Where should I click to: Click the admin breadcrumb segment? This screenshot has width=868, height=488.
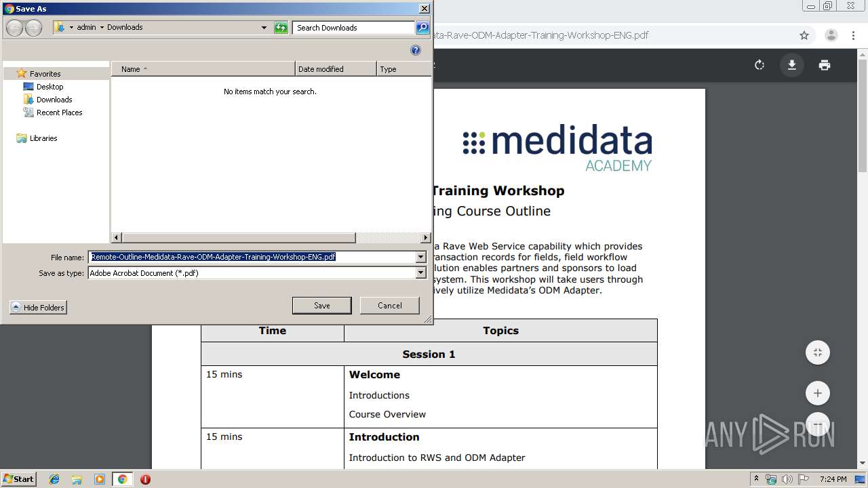[x=86, y=28]
